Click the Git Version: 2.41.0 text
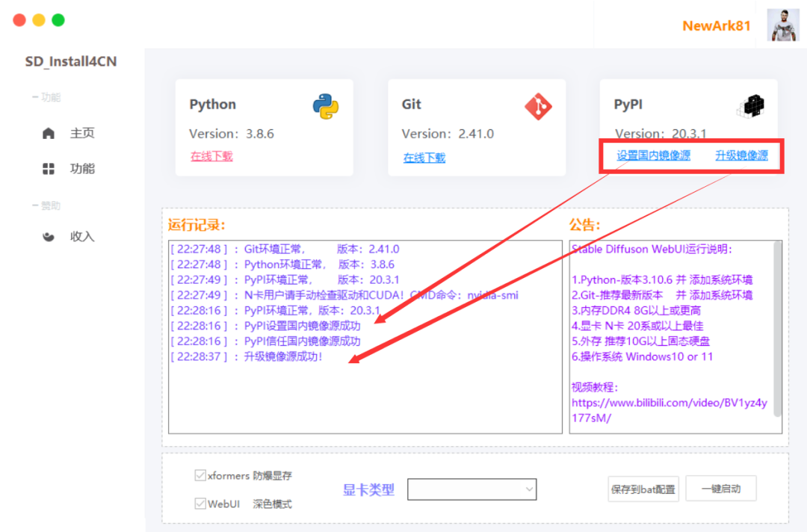807x532 pixels. click(448, 134)
